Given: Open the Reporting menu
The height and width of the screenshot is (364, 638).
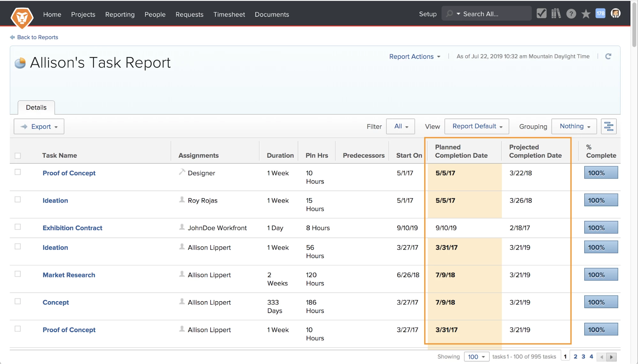Looking at the screenshot, I should click(120, 14).
